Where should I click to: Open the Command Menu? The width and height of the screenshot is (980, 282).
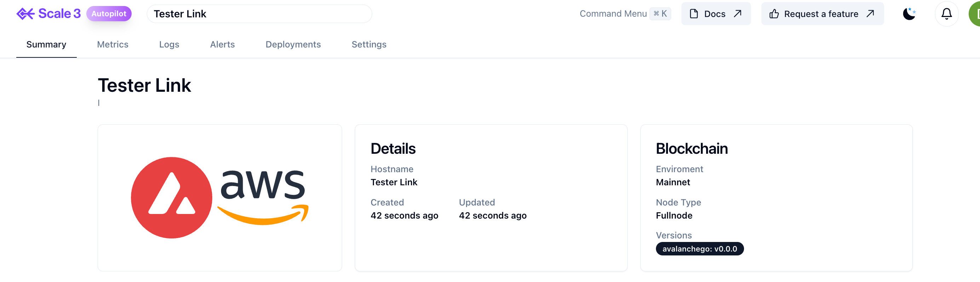point(625,14)
